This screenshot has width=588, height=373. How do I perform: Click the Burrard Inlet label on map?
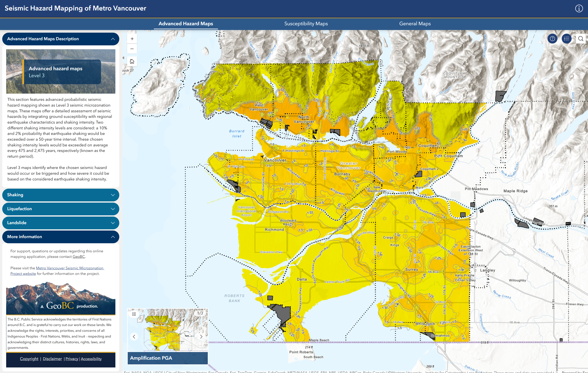tap(237, 133)
